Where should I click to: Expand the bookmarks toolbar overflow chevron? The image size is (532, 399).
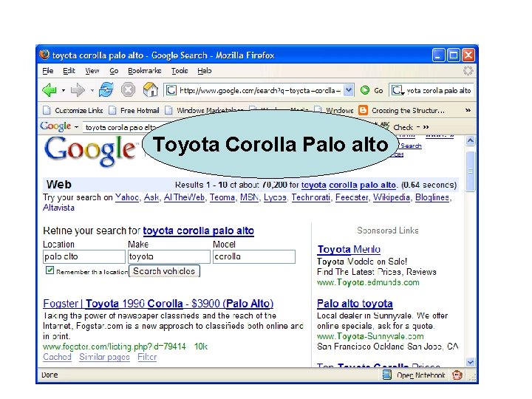[468, 110]
